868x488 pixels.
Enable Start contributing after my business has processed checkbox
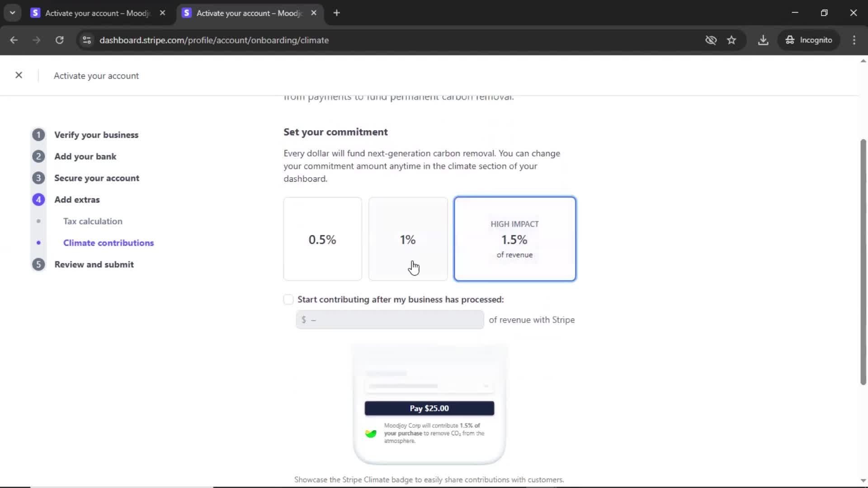tap(288, 300)
